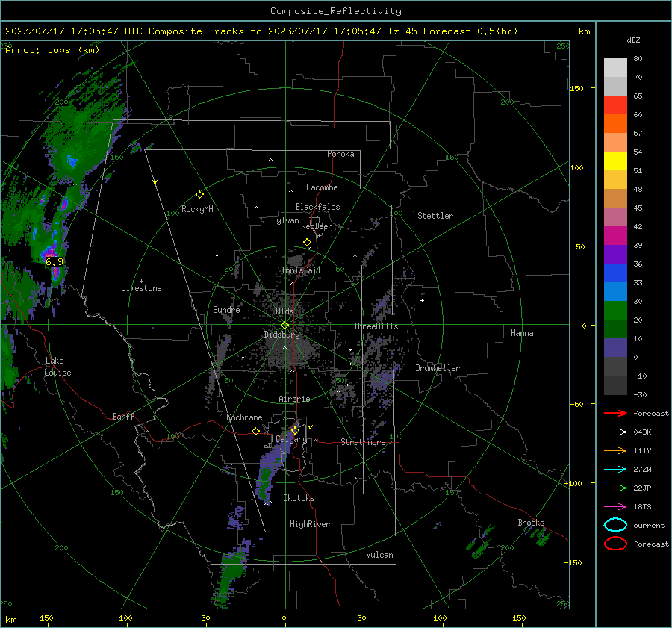Click the Limestone label

pyautogui.click(x=141, y=288)
